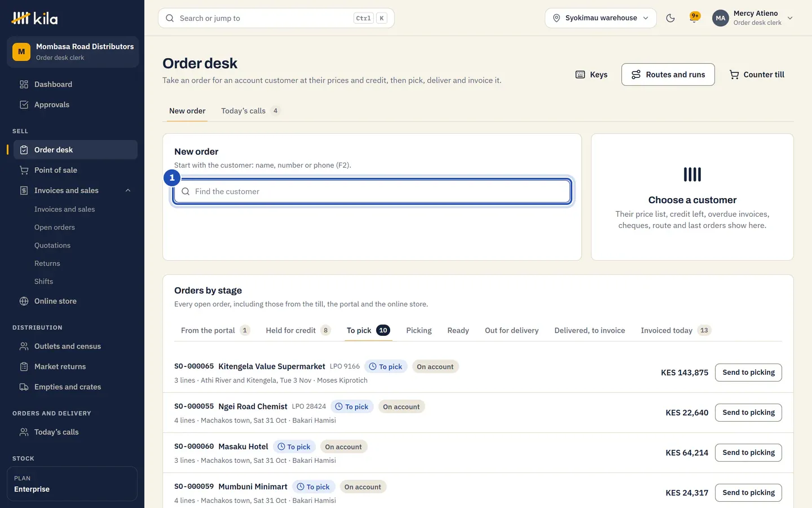
Task: Show Delivered, to invoice stage
Action: pos(590,330)
